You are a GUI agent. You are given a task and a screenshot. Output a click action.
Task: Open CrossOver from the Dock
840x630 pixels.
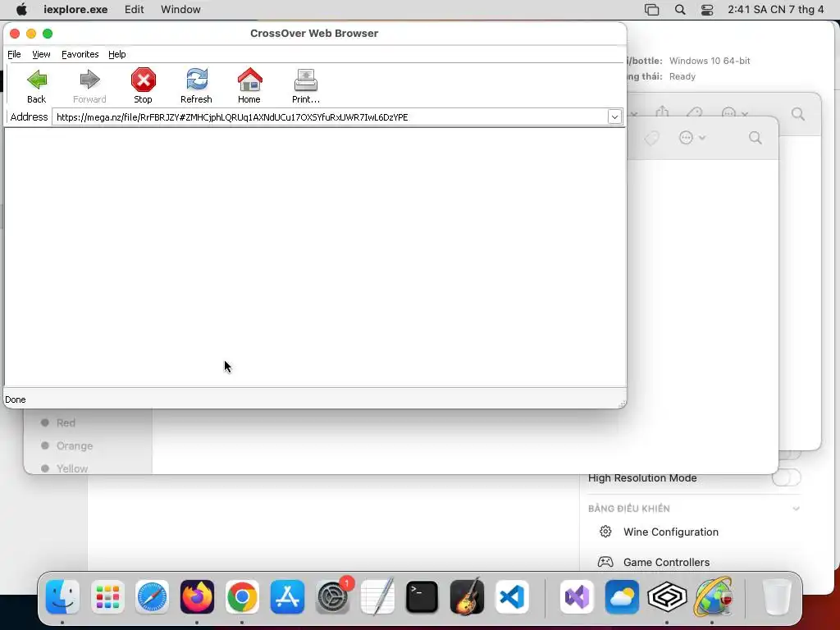pos(667,596)
